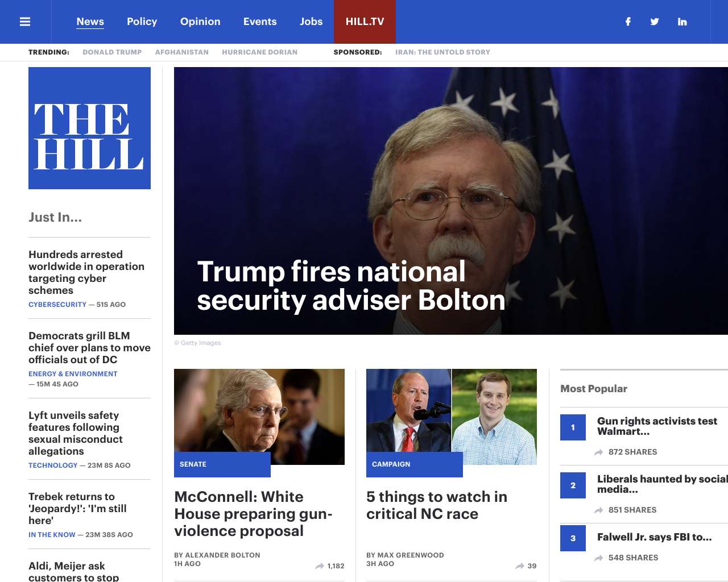This screenshot has width=728, height=582.
Task: Open the Events nav item
Action: (x=260, y=22)
